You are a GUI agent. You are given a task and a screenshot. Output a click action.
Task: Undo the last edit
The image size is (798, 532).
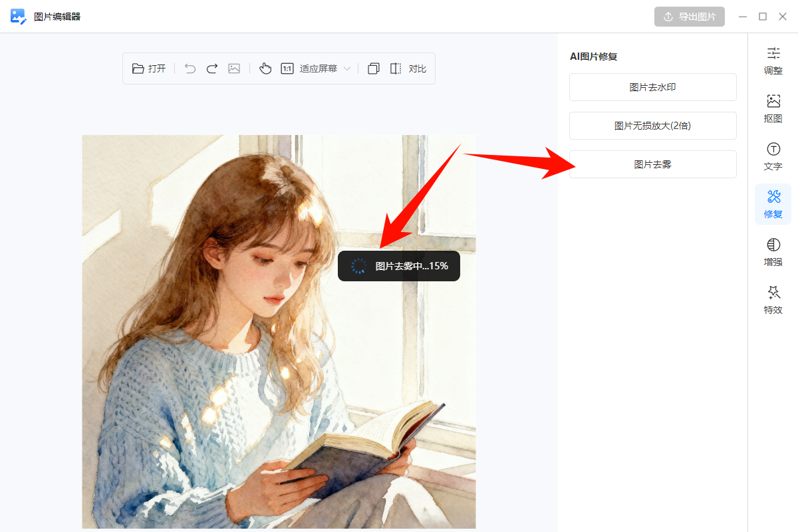tap(190, 68)
